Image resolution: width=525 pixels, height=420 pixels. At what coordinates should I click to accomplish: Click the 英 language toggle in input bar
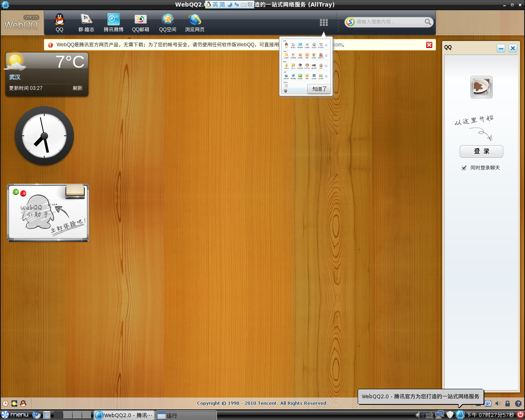(215, 5)
